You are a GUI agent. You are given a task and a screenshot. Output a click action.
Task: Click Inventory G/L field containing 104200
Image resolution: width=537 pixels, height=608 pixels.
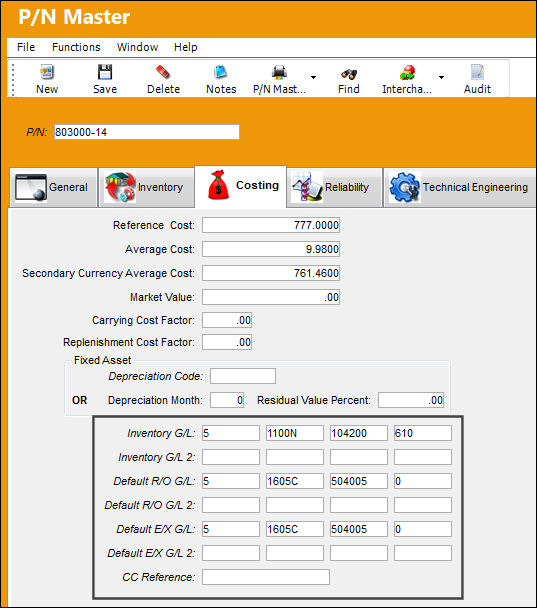359,433
